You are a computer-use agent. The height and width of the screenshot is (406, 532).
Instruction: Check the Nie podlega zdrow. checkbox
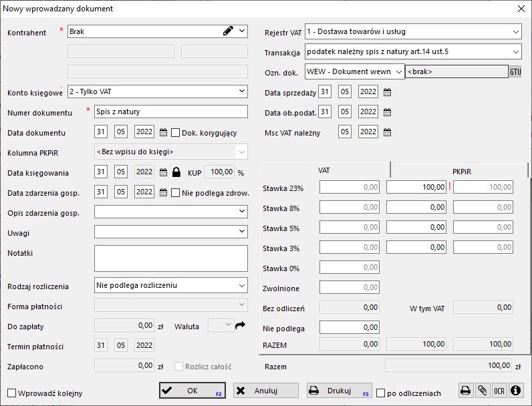point(175,193)
